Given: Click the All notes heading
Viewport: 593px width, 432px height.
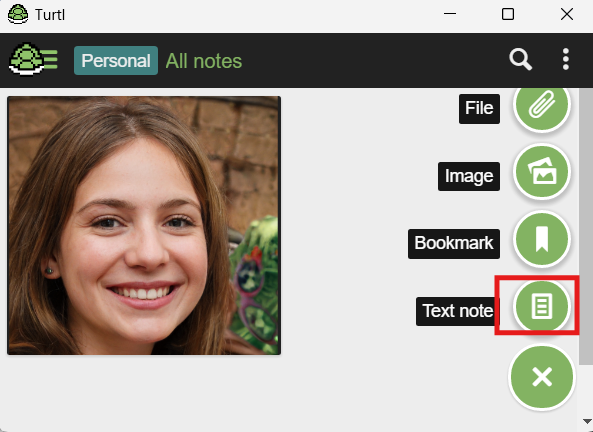Looking at the screenshot, I should click(204, 61).
